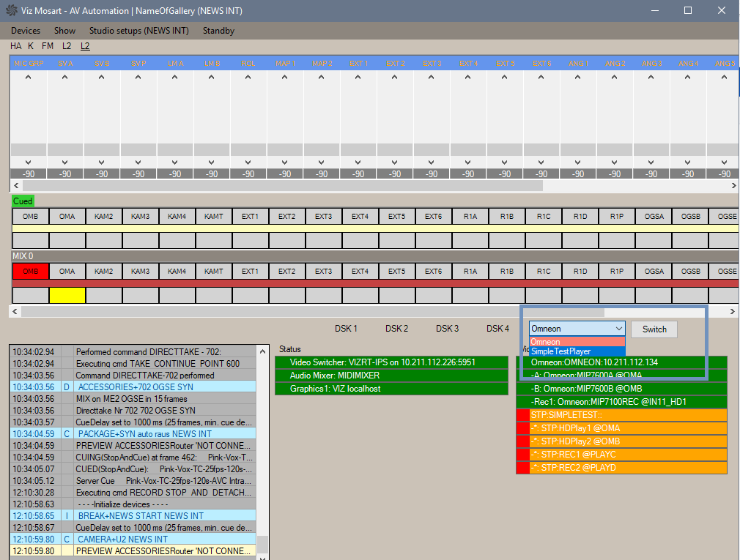
Task: Open the Omneon video server dropdown
Action: pyautogui.click(x=577, y=329)
